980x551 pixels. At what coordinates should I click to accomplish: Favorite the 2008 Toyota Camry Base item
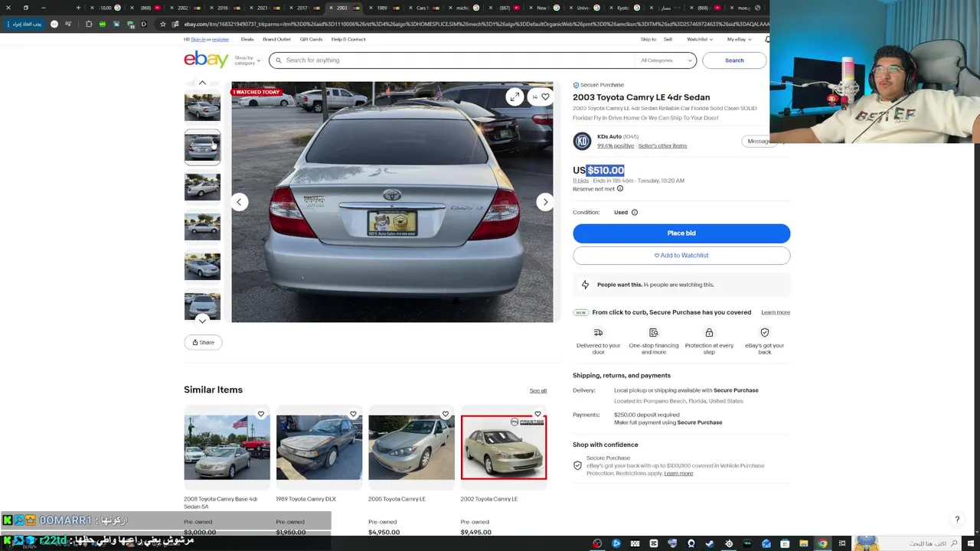pos(261,414)
